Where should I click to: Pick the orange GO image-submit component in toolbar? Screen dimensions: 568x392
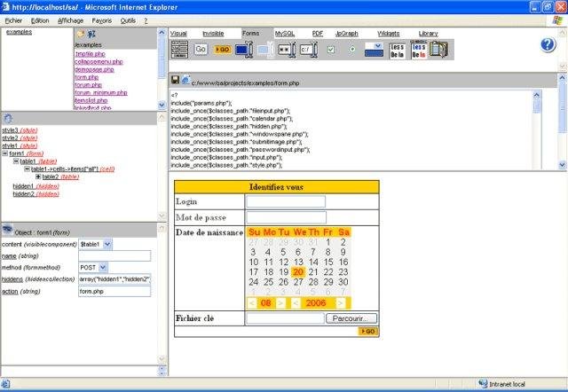223,50
